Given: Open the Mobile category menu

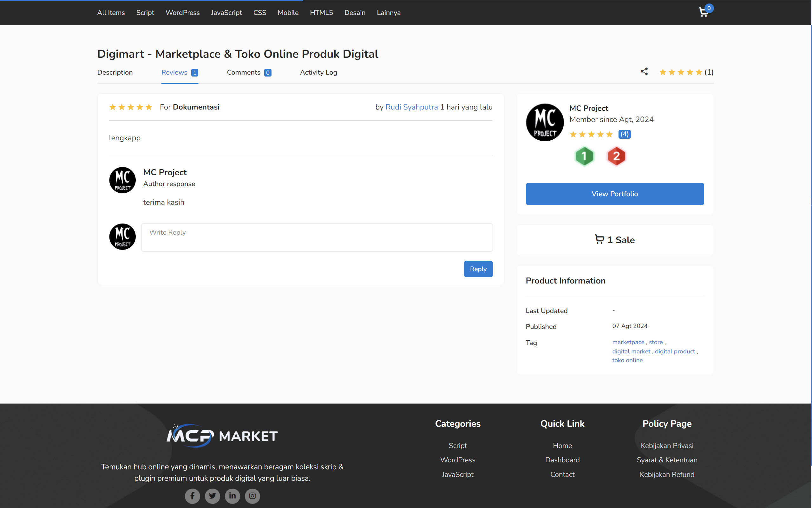Looking at the screenshot, I should point(288,12).
